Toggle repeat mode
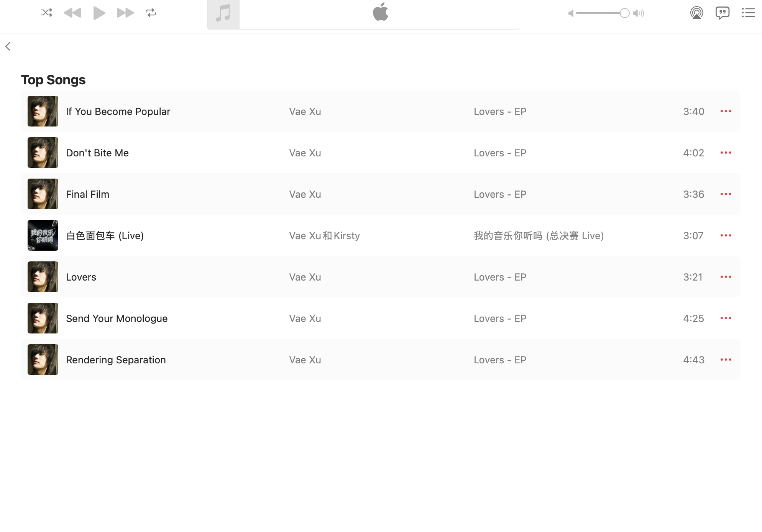Screen dimensions: 762x532 click(x=151, y=13)
